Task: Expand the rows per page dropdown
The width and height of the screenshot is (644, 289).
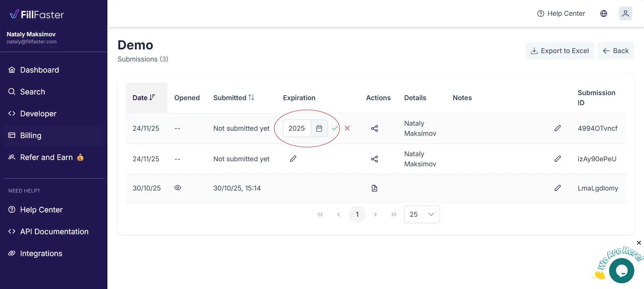Action: click(422, 214)
